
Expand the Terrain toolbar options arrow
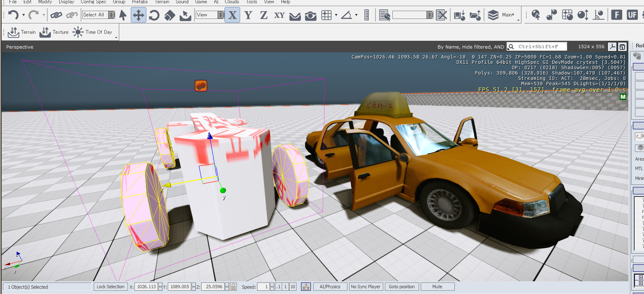pyautogui.click(x=116, y=37)
